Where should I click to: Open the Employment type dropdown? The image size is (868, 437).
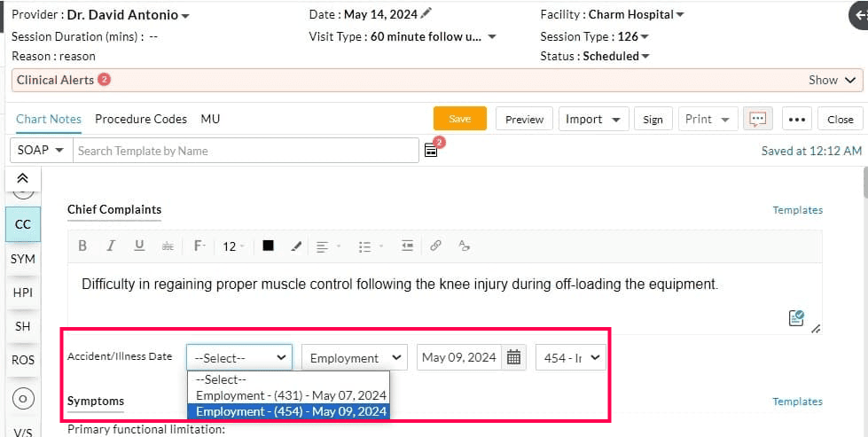click(354, 357)
